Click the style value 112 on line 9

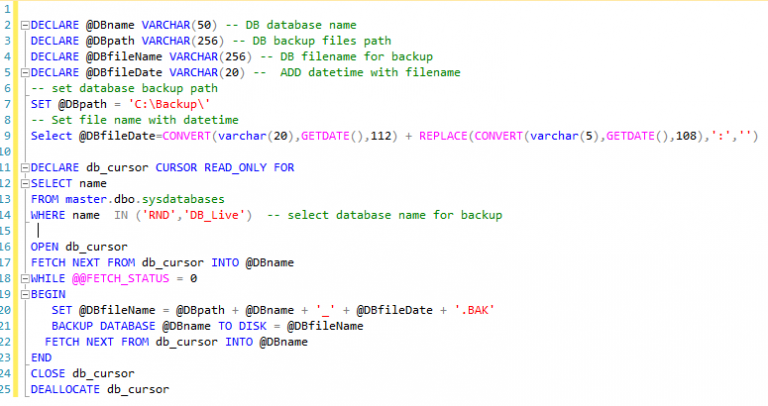click(381, 136)
